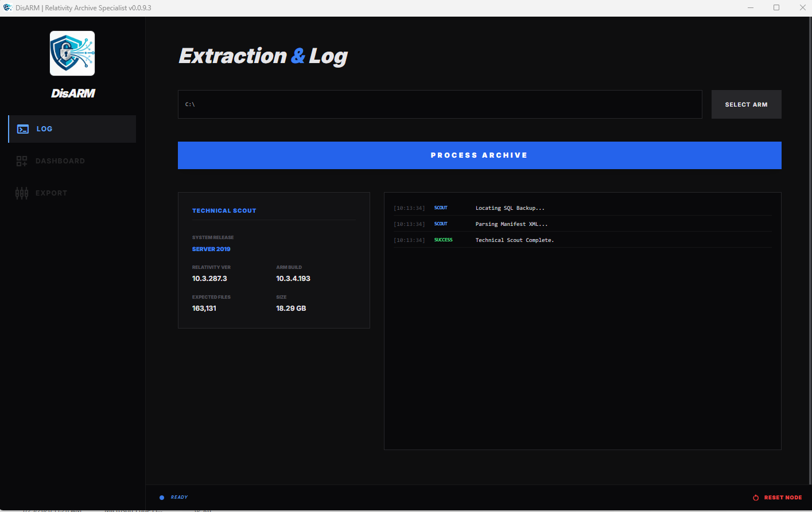Click the ARM build value 10.3.4.193
812x512 pixels.
[x=293, y=279]
